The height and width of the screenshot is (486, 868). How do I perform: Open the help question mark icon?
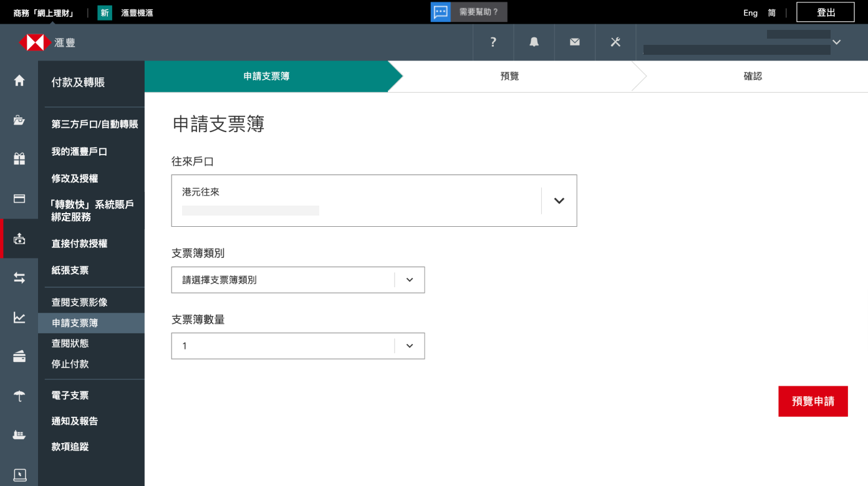coord(493,42)
